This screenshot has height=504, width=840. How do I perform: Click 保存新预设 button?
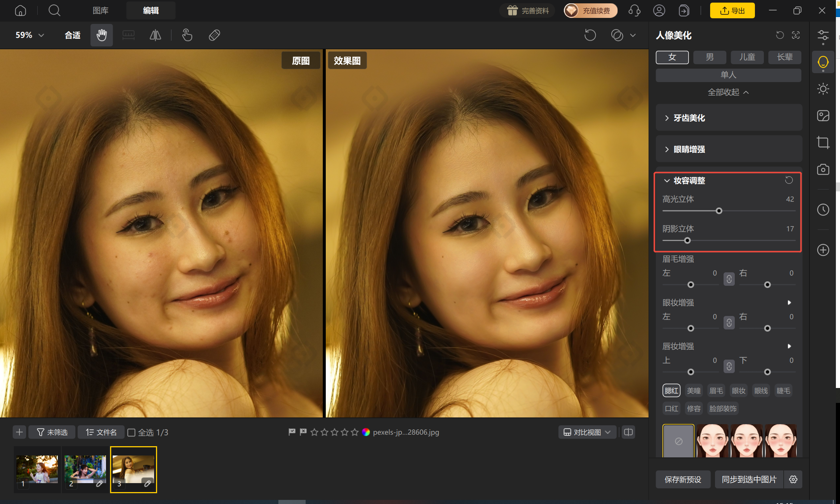pos(683,479)
